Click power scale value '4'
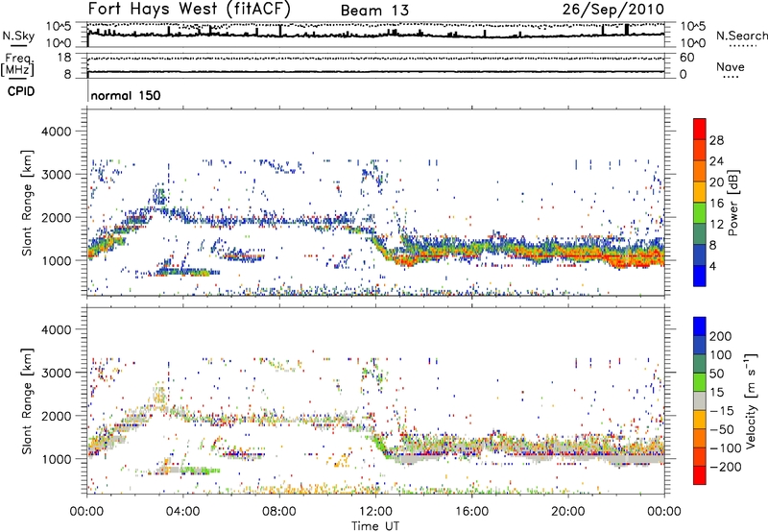Screen dimensions: 768x532 712,267
